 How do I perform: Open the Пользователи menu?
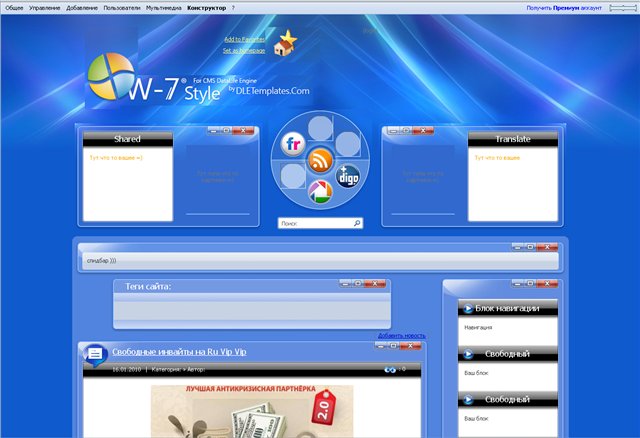[122, 8]
